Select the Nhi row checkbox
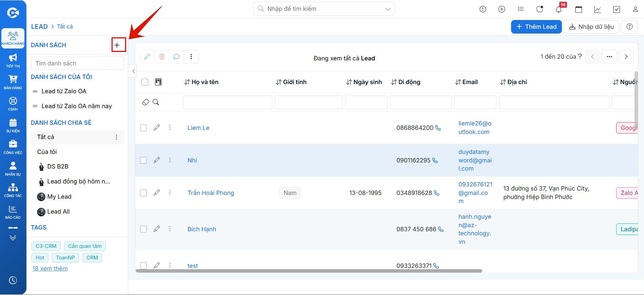The height and width of the screenshot is (295, 644). tap(143, 160)
